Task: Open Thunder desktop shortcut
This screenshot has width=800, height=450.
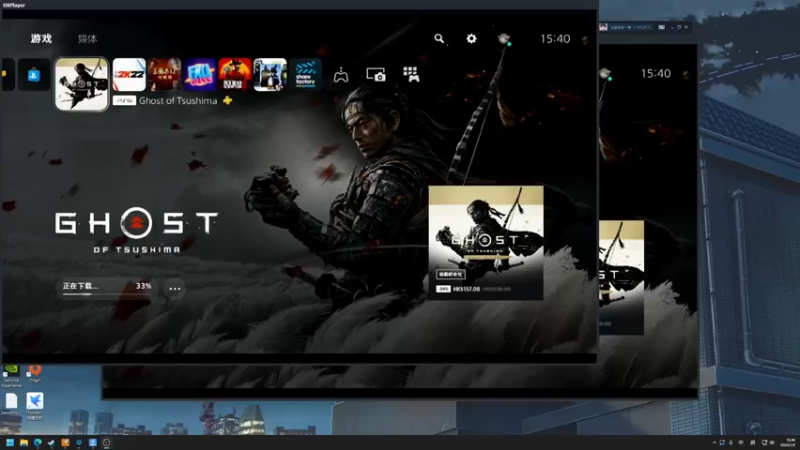Action: coord(35,406)
